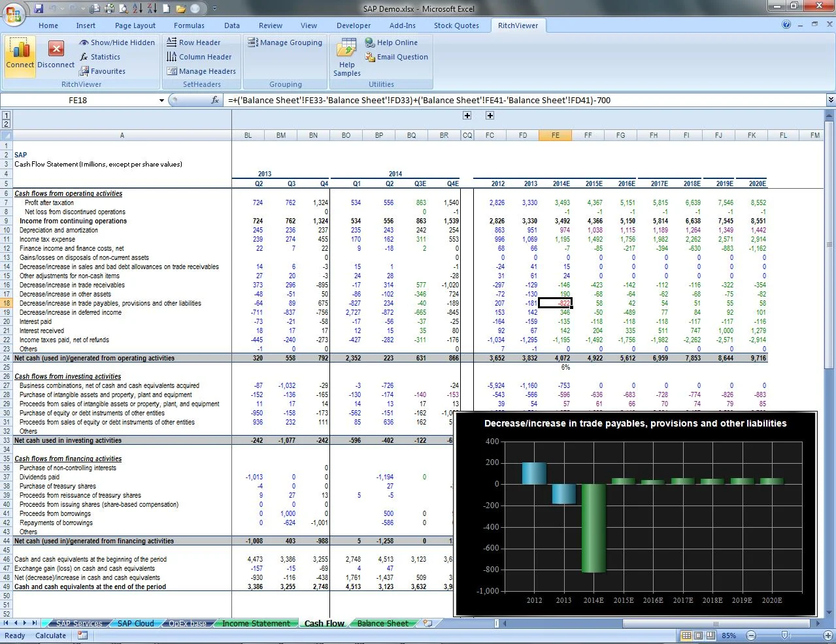Expand column group plus above column FC
Screen dimensions: 836x644
point(490,116)
